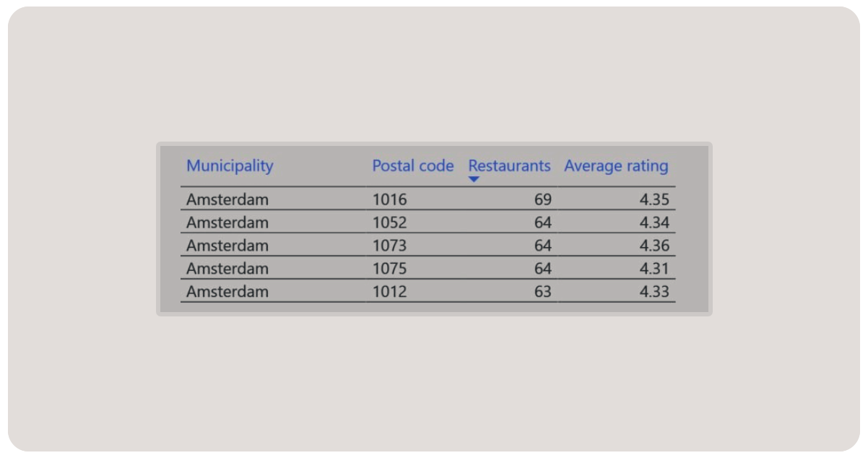Select the average rating 4.33 cell

654,292
